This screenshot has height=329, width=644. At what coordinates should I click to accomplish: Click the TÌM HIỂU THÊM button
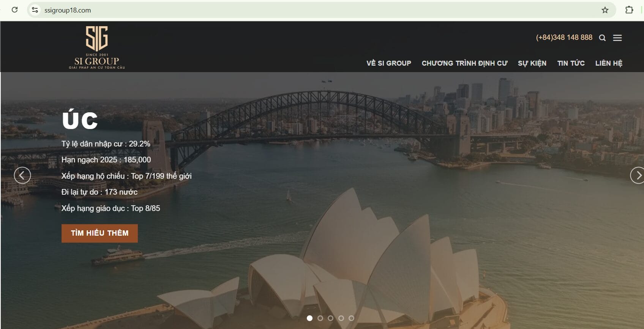coord(99,233)
